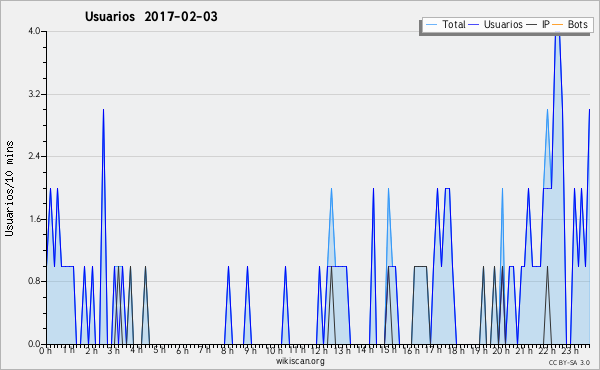This screenshot has height=370, width=600.
Task: Click the dark IP legend line swatch
Action: 532,25
